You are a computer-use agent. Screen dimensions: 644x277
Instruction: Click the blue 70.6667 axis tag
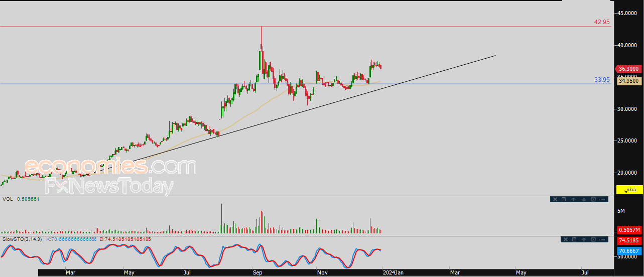tap(628, 250)
